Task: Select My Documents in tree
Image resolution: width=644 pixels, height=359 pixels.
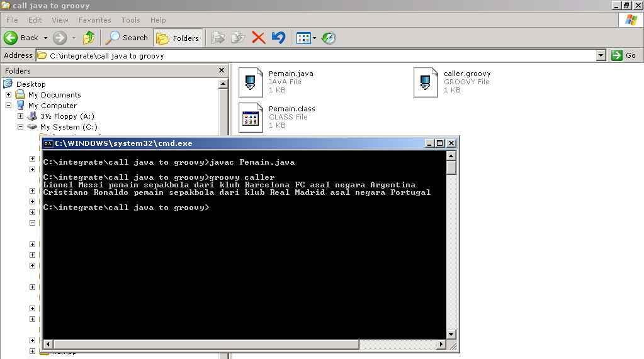Action: tap(55, 95)
